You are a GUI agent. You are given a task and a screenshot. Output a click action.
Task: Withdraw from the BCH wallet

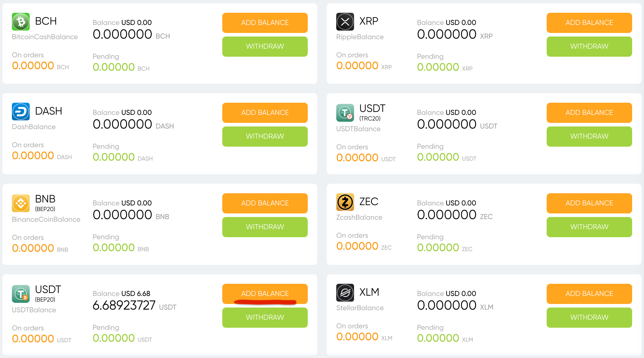click(x=265, y=47)
